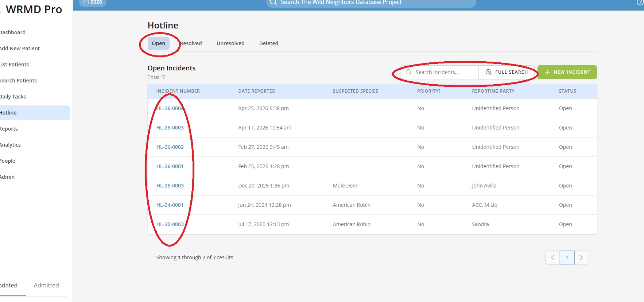Viewport: 644px width, 302px height.
Task: Click the John Avilla reporting party cell
Action: pyautogui.click(x=484, y=186)
